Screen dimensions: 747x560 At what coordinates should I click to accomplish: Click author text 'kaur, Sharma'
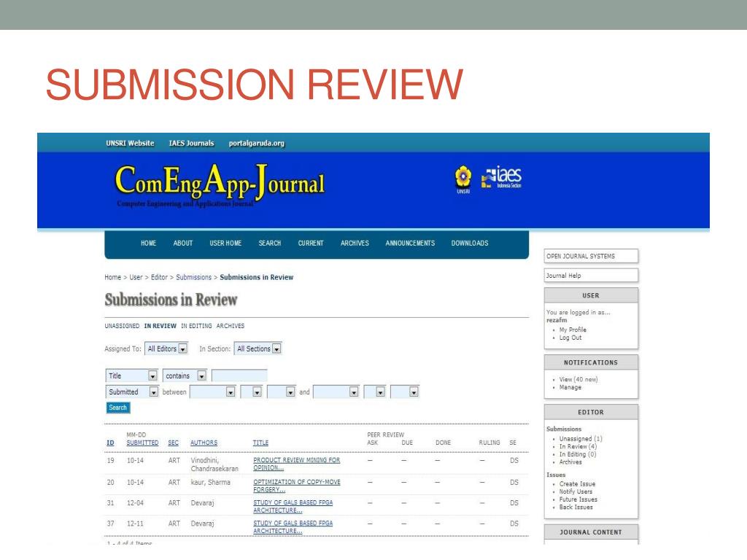pos(211,483)
